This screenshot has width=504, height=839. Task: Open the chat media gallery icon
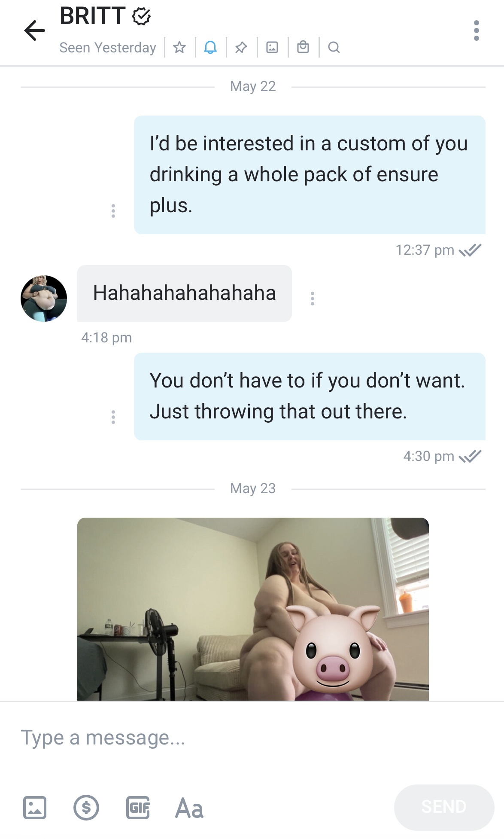(x=272, y=47)
